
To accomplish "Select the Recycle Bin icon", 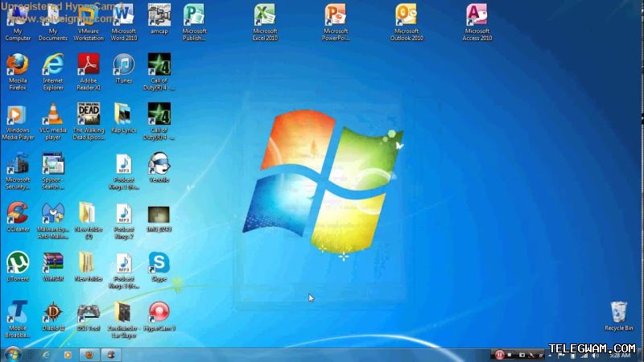I will coord(618,316).
